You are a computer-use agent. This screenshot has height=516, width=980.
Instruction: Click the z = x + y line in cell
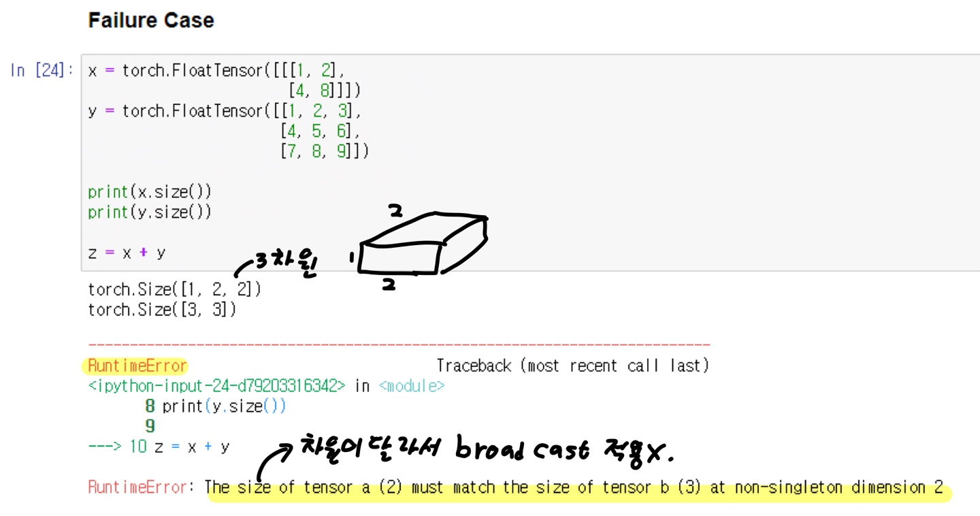coord(127,253)
